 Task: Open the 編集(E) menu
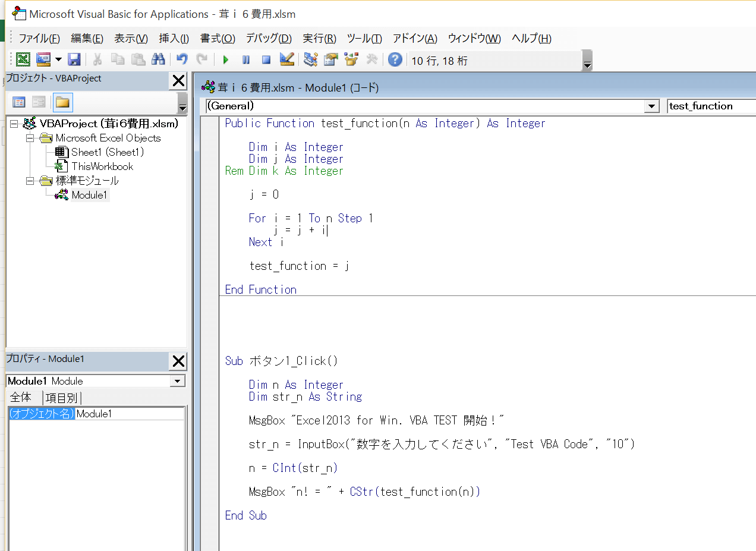(87, 38)
